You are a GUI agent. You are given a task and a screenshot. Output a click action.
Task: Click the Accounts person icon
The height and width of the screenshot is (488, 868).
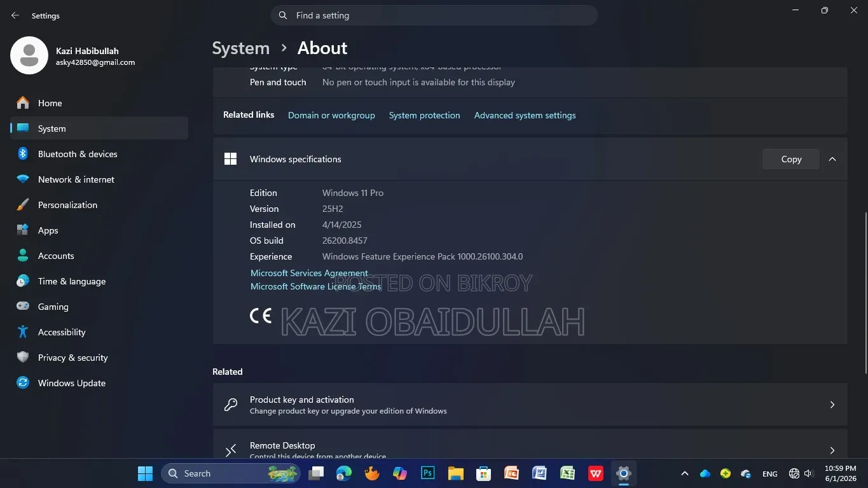(x=23, y=256)
